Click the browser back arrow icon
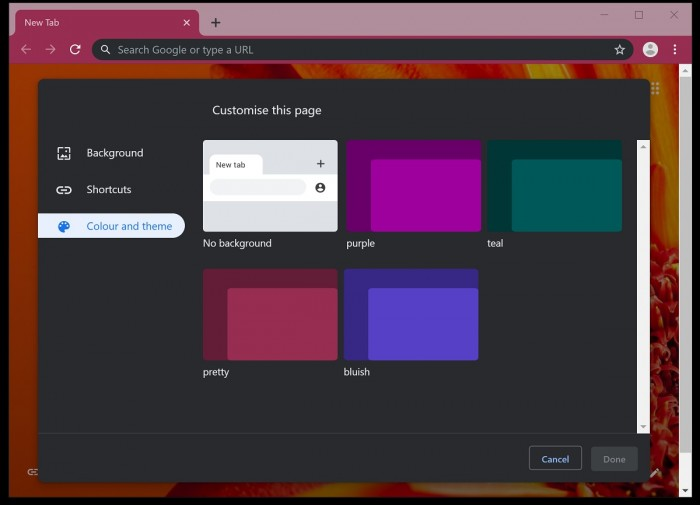700x505 pixels. 26,49
